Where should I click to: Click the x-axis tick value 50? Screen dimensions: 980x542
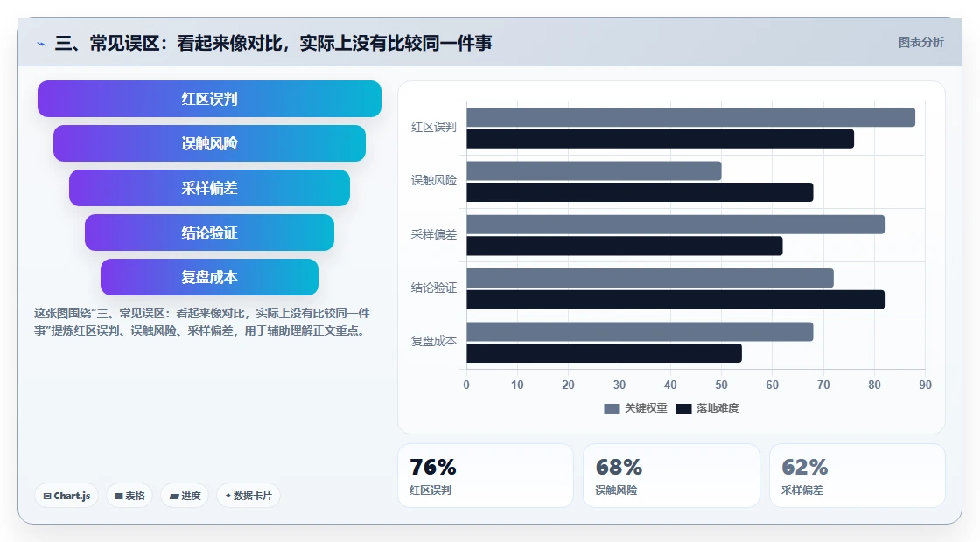[x=721, y=386]
